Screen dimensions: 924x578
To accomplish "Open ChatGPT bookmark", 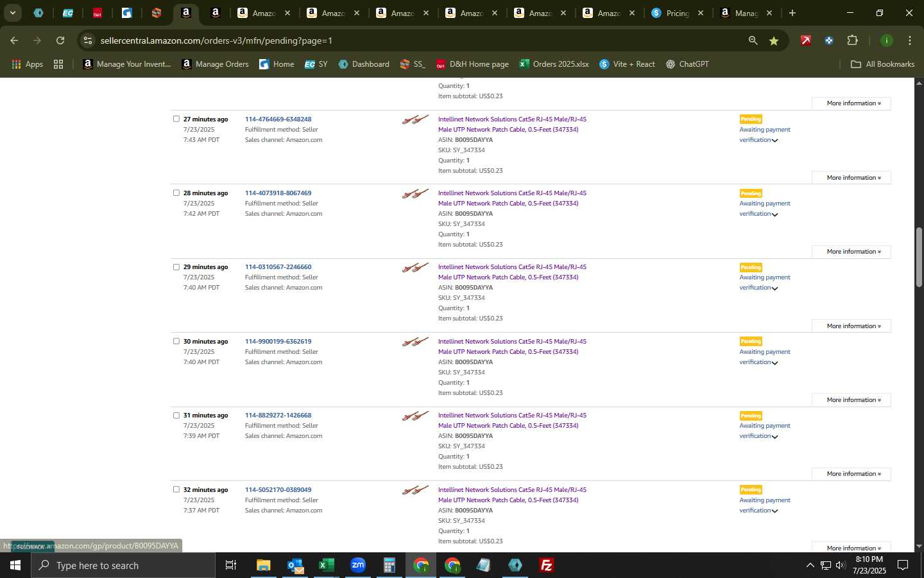I will (687, 64).
